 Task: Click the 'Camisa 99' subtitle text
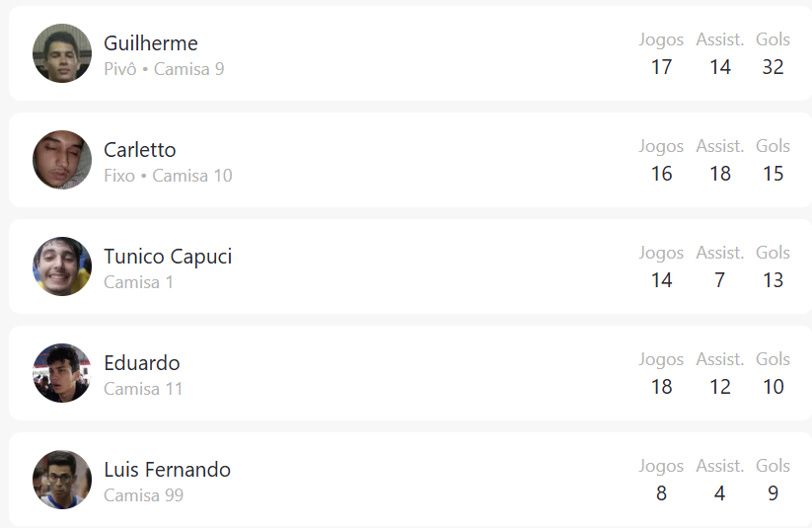click(143, 495)
